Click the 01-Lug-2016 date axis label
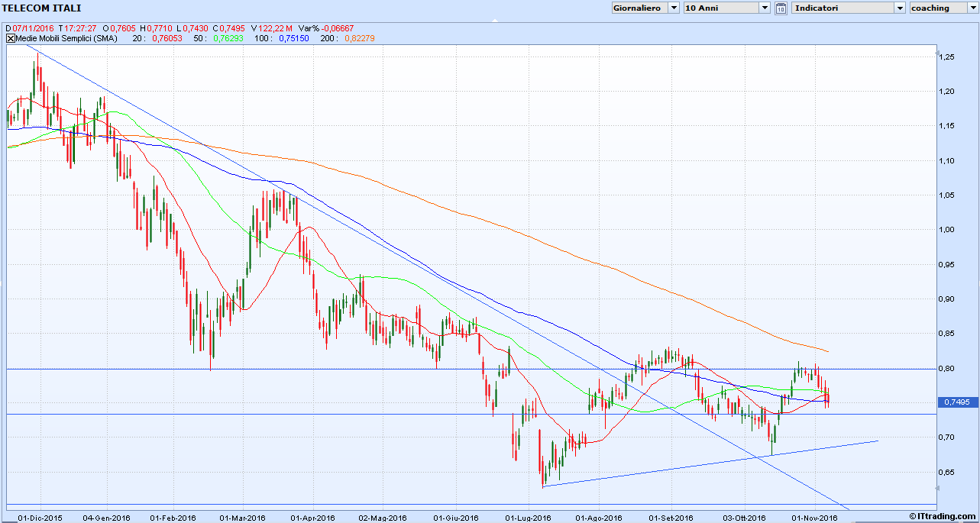This screenshot has height=523, width=980. (528, 517)
